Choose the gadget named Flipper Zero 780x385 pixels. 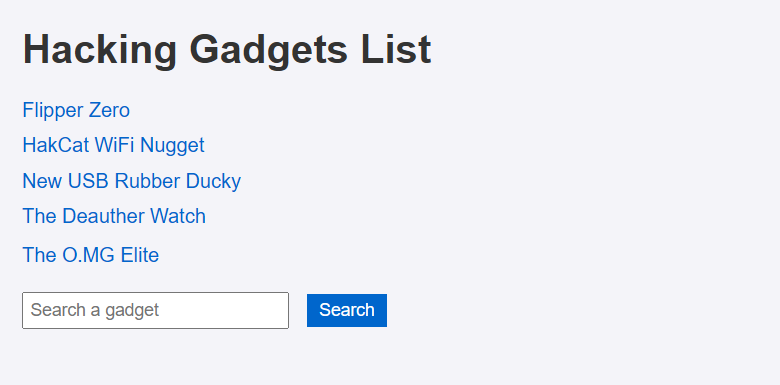(x=76, y=110)
